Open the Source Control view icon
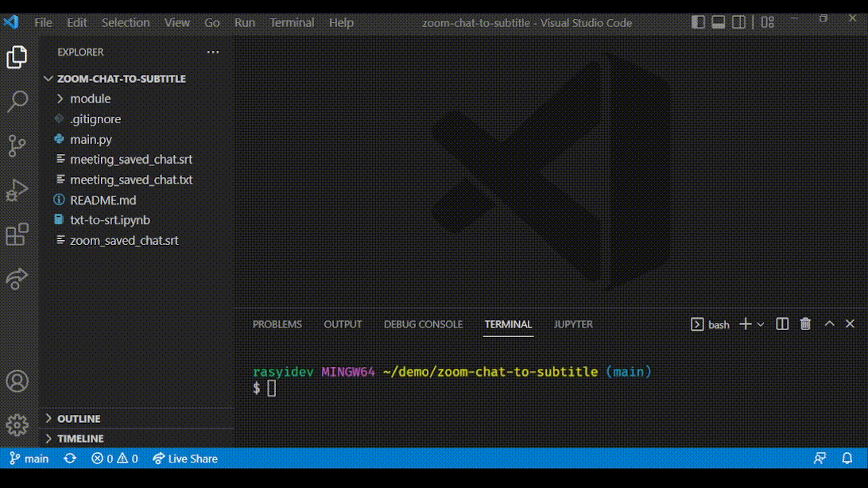 point(17,145)
